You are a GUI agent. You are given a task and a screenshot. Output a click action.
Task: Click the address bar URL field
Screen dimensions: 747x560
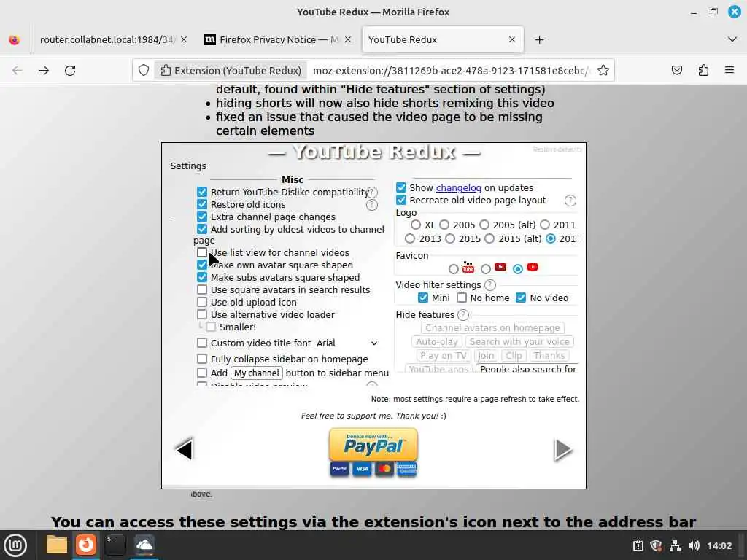tap(450, 71)
